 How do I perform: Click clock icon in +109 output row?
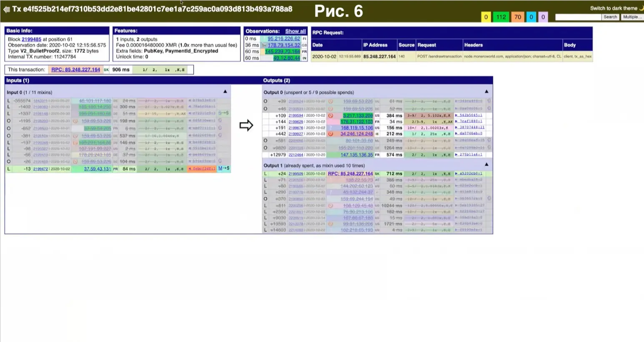click(331, 116)
